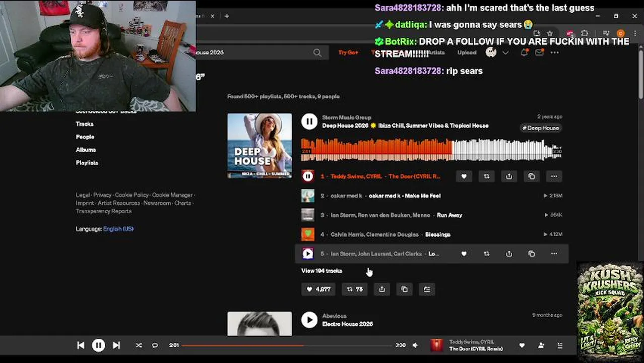The image size is (644, 363).
Task: Play the Electro House 2026 playlist
Action: coord(309,320)
